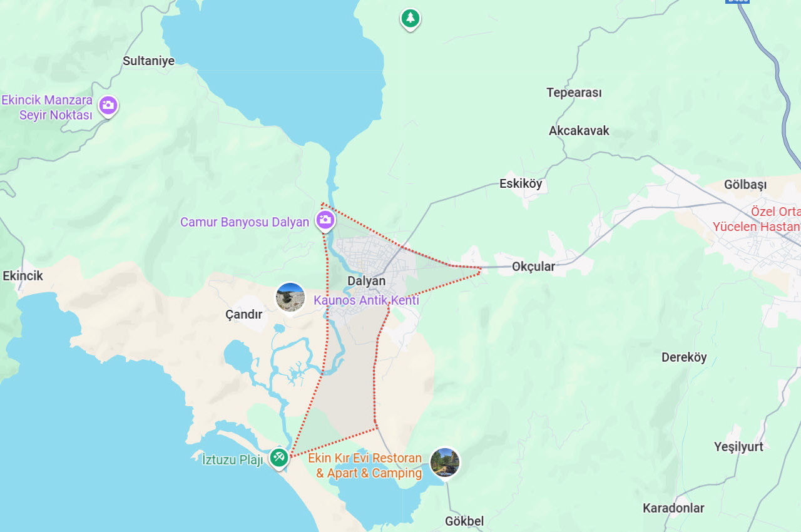Click the Eskiköy village label
This screenshot has width=801, height=532.
pos(521,184)
